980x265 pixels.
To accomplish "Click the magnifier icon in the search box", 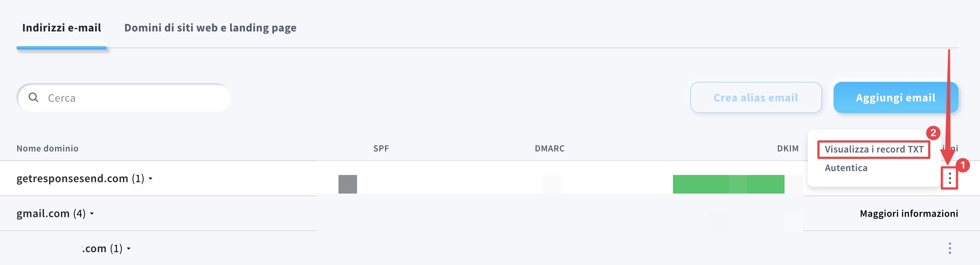I will tap(34, 98).
